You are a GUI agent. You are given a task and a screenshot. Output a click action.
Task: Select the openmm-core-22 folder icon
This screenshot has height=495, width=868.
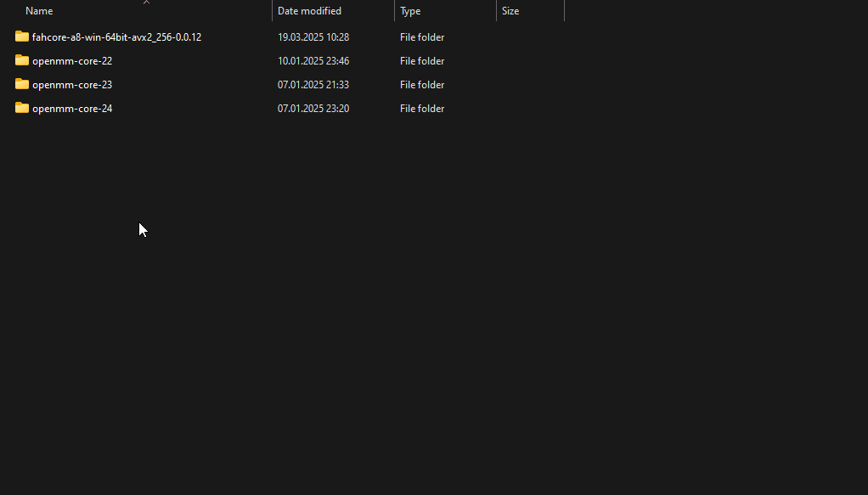[22, 60]
